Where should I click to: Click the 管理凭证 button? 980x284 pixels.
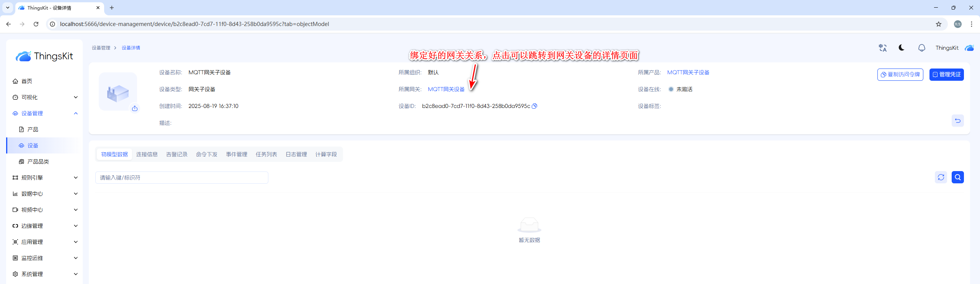pos(946,75)
